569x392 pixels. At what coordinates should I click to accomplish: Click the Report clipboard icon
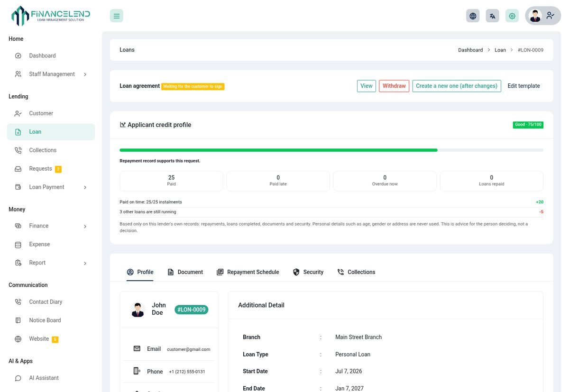[18, 263]
